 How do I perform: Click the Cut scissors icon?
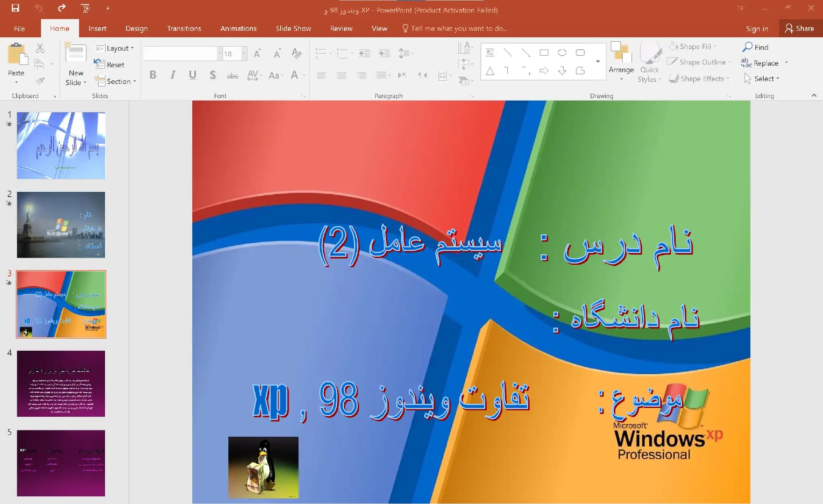40,48
